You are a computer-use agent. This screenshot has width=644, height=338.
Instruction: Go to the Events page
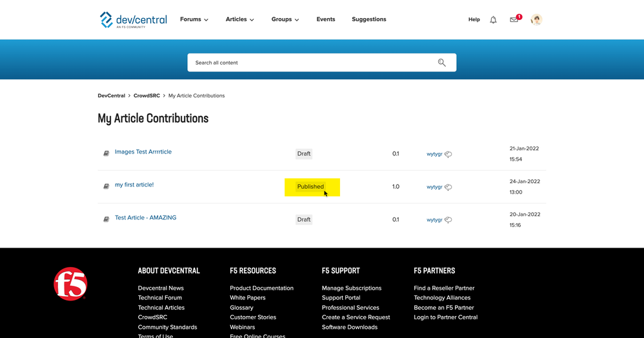326,19
